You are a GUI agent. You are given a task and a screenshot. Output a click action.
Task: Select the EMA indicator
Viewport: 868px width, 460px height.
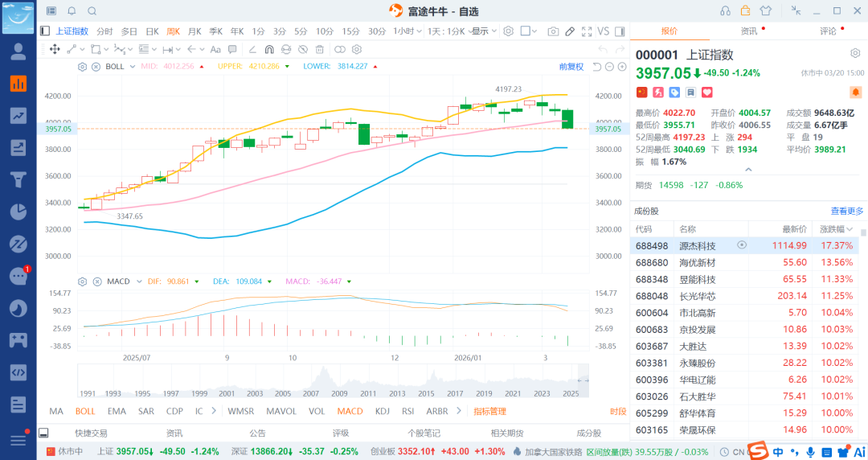coord(117,411)
